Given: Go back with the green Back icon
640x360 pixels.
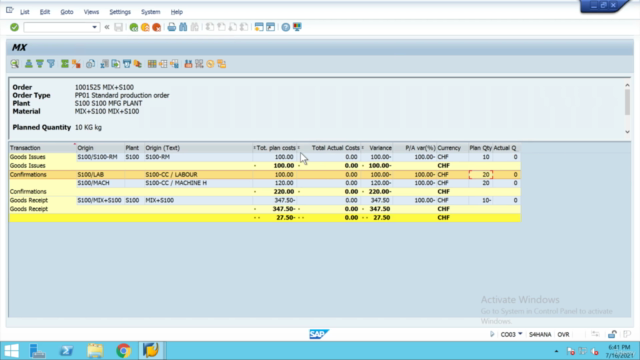Looking at the screenshot, I should coord(133,27).
